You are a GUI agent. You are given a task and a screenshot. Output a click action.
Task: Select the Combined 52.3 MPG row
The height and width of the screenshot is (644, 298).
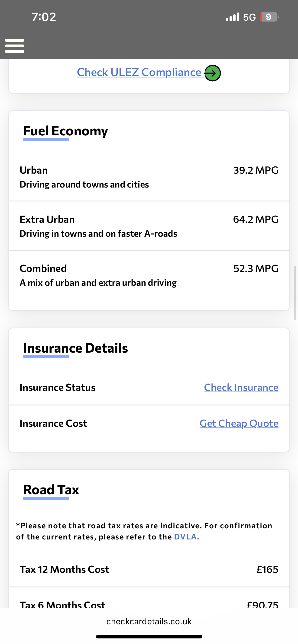149,275
